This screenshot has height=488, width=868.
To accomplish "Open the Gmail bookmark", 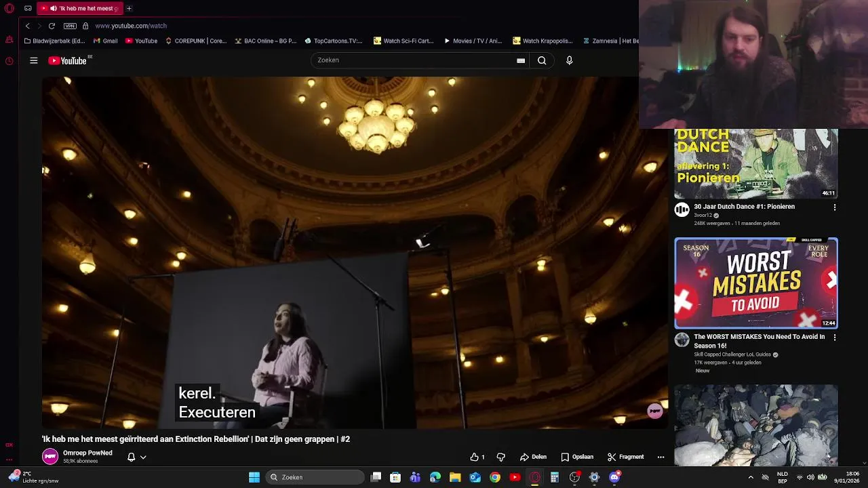I will point(104,41).
